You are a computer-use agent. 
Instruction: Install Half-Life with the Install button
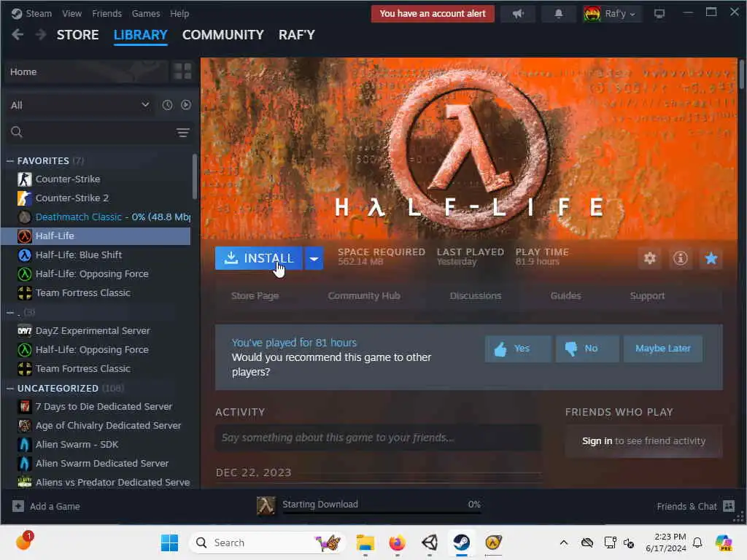[259, 258]
